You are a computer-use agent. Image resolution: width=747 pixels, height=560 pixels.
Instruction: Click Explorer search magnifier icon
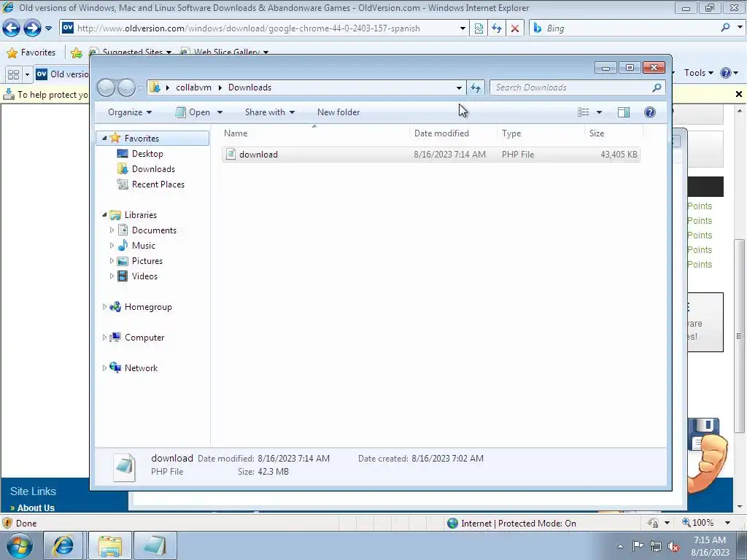657,87
